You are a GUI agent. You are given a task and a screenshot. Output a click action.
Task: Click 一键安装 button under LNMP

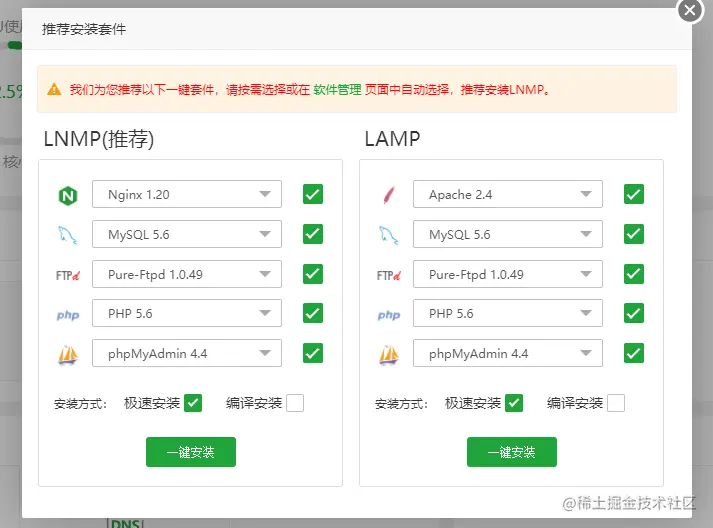pos(191,452)
